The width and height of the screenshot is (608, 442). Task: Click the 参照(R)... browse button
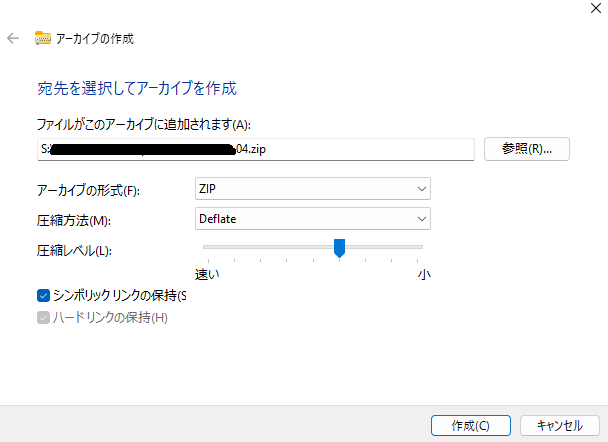(x=526, y=149)
